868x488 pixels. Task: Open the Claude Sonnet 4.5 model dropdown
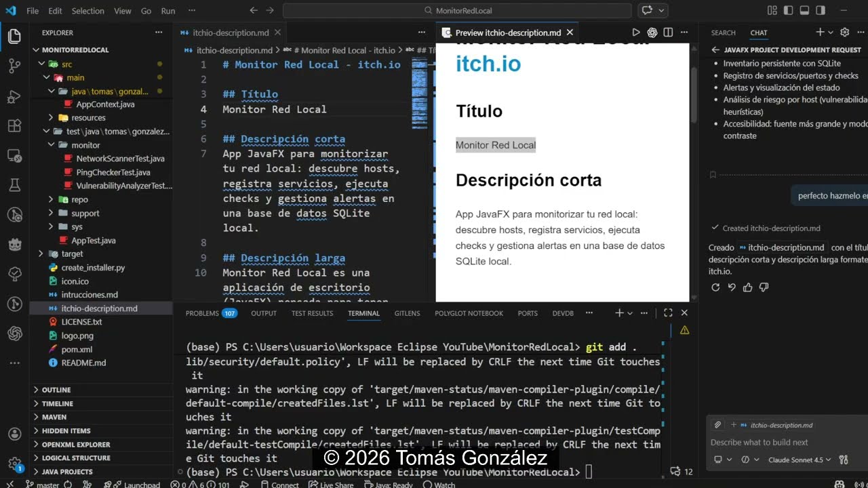pos(800,460)
